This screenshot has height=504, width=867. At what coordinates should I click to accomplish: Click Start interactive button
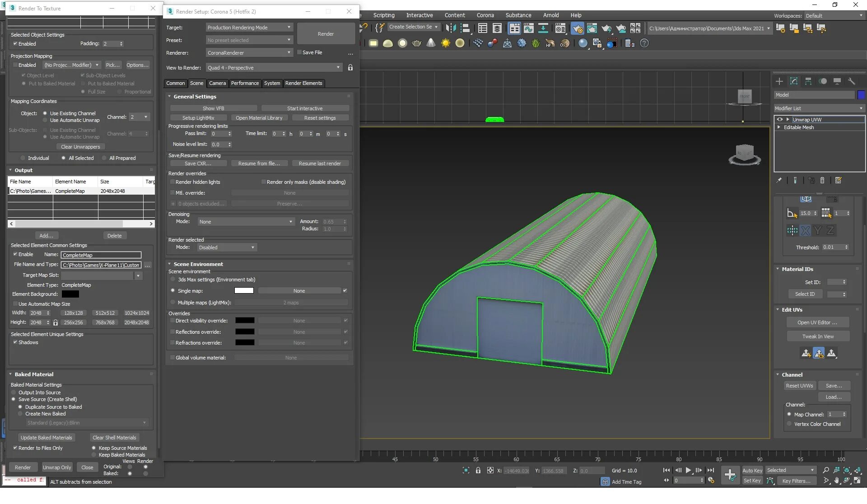305,108
